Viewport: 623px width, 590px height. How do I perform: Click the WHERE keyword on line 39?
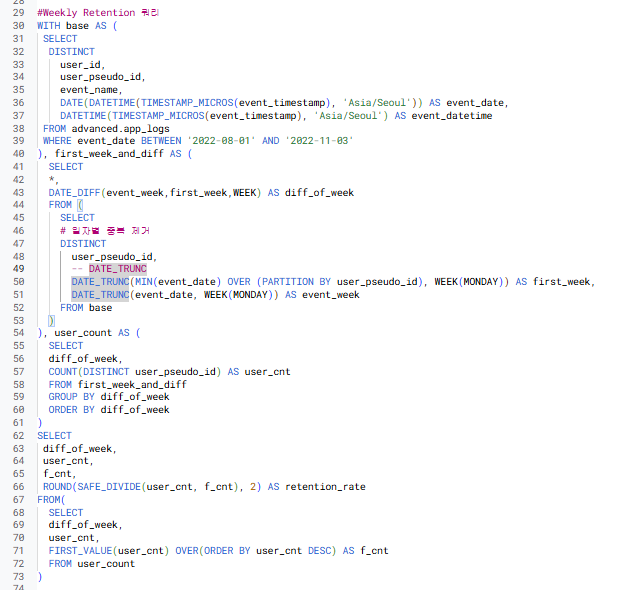(57, 141)
